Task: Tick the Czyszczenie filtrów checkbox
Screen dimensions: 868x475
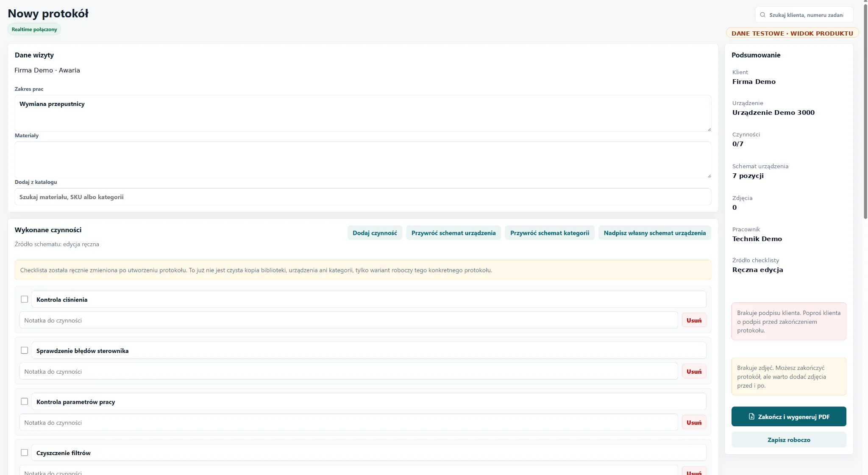Action: [25, 453]
